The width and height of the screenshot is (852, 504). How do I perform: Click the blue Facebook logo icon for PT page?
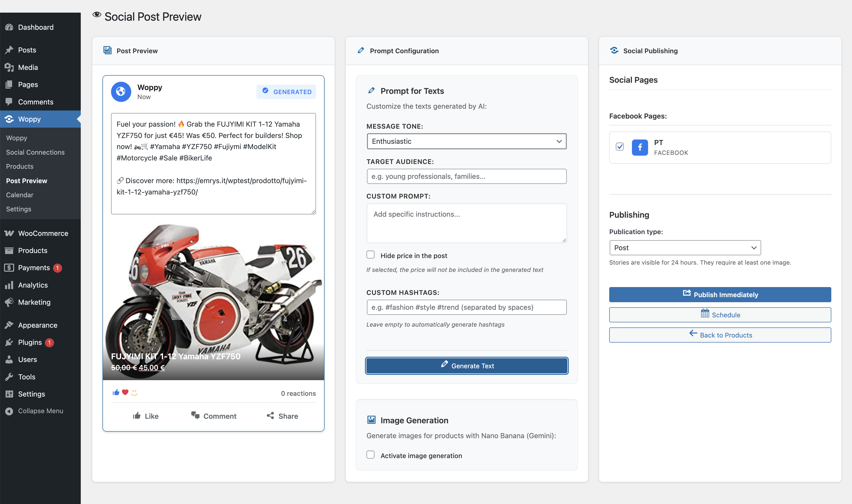click(x=640, y=147)
